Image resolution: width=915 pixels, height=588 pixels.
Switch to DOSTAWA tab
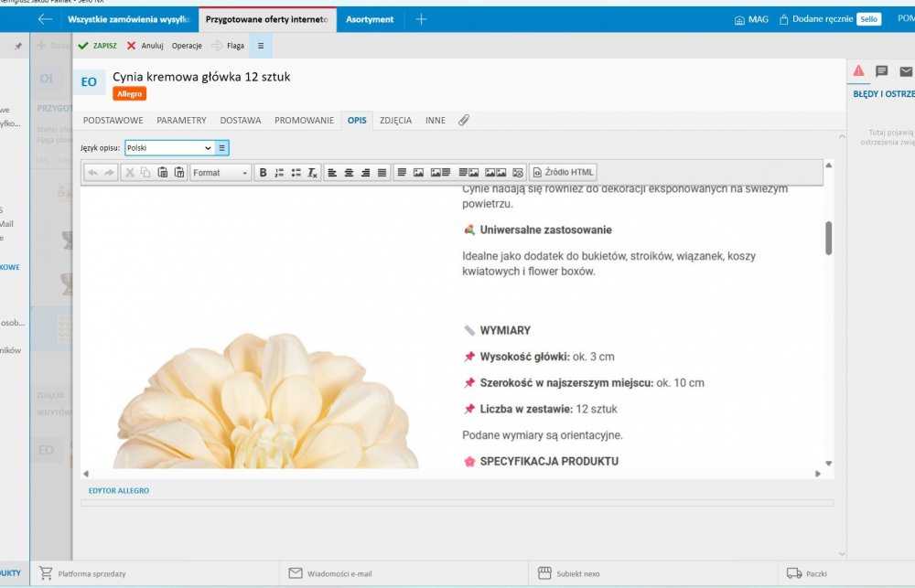(x=241, y=120)
